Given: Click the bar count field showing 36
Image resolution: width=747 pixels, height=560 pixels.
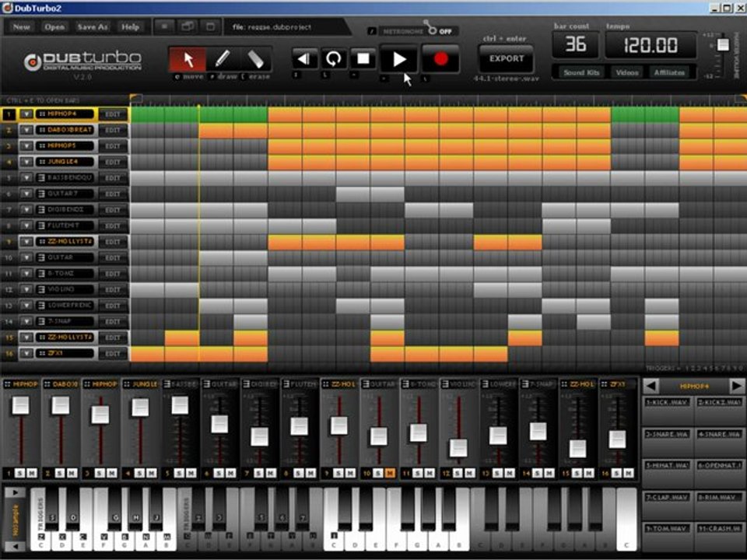Looking at the screenshot, I should [576, 44].
